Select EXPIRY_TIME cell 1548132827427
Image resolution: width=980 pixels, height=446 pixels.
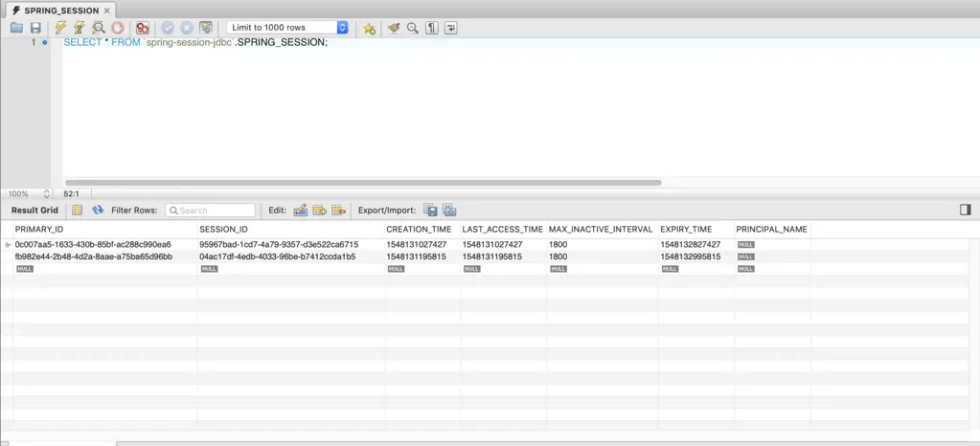(696, 244)
